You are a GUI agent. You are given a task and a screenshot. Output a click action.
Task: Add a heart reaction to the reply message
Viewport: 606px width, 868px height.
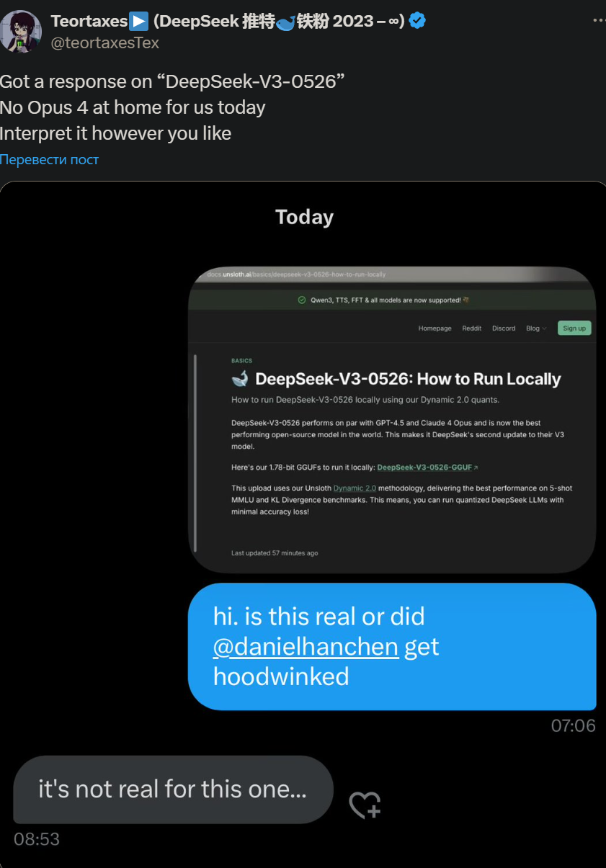[x=365, y=805]
